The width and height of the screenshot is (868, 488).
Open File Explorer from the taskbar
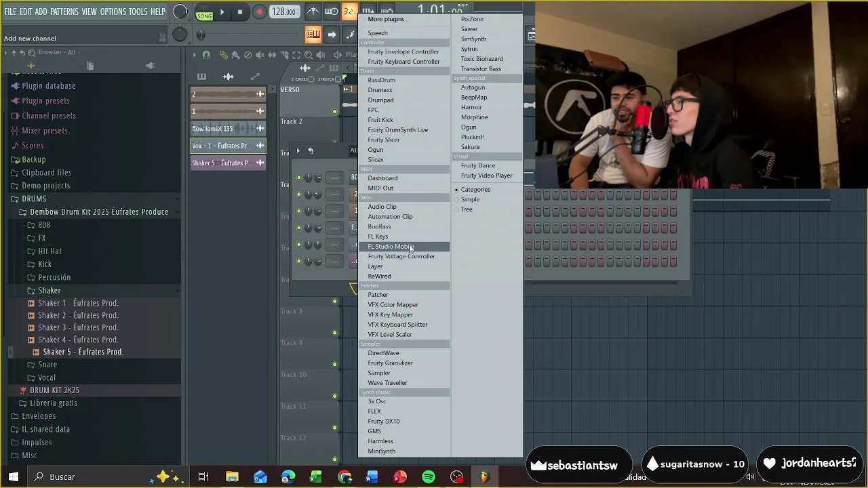point(232,477)
